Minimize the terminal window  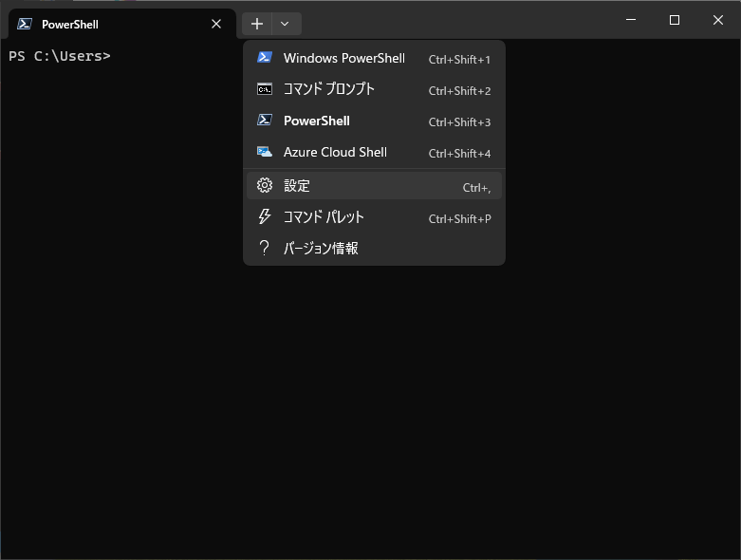point(631,20)
